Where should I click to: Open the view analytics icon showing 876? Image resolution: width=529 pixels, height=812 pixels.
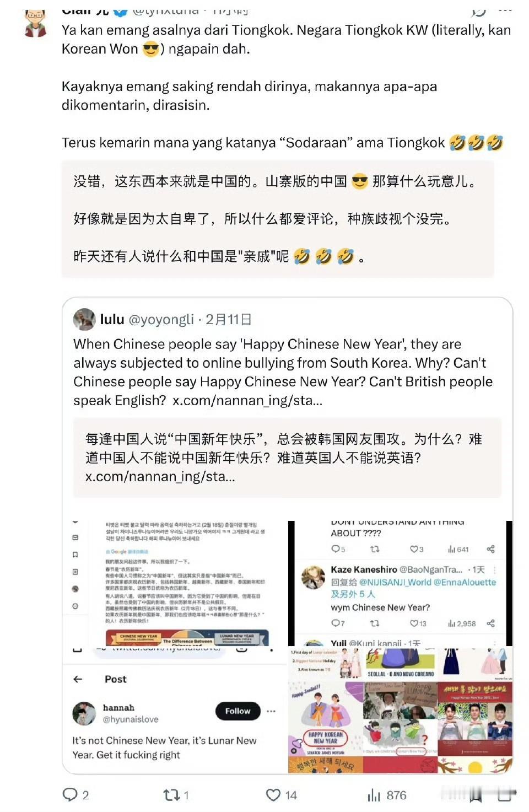(x=374, y=795)
